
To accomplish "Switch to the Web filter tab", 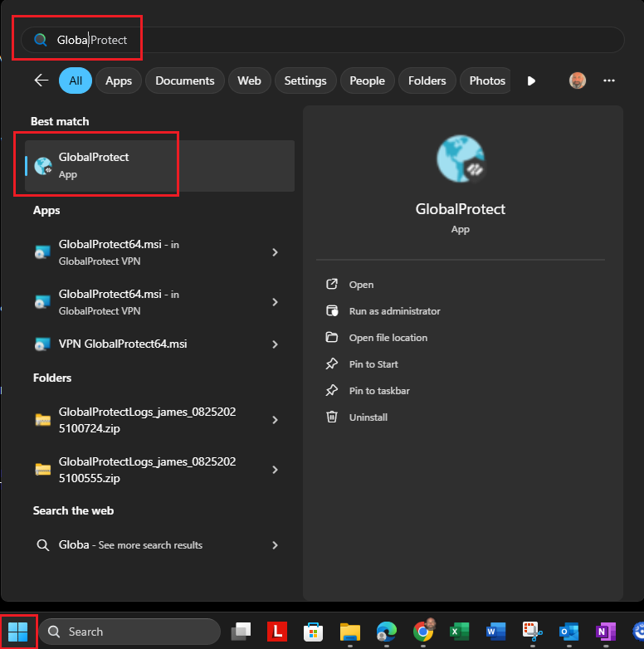I will 249,81.
